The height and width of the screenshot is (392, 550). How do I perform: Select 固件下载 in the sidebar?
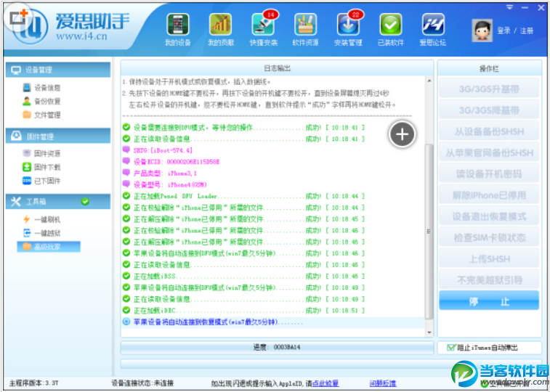[x=41, y=167]
